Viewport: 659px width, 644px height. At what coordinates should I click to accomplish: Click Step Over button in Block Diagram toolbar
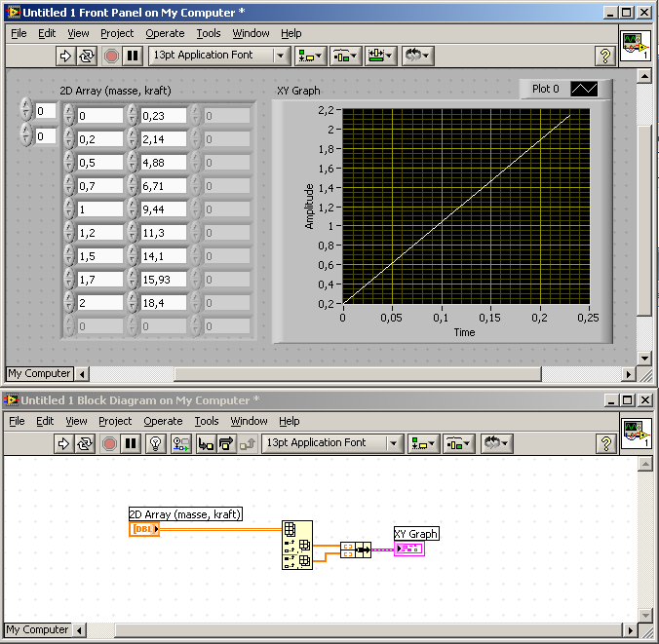pos(226,443)
